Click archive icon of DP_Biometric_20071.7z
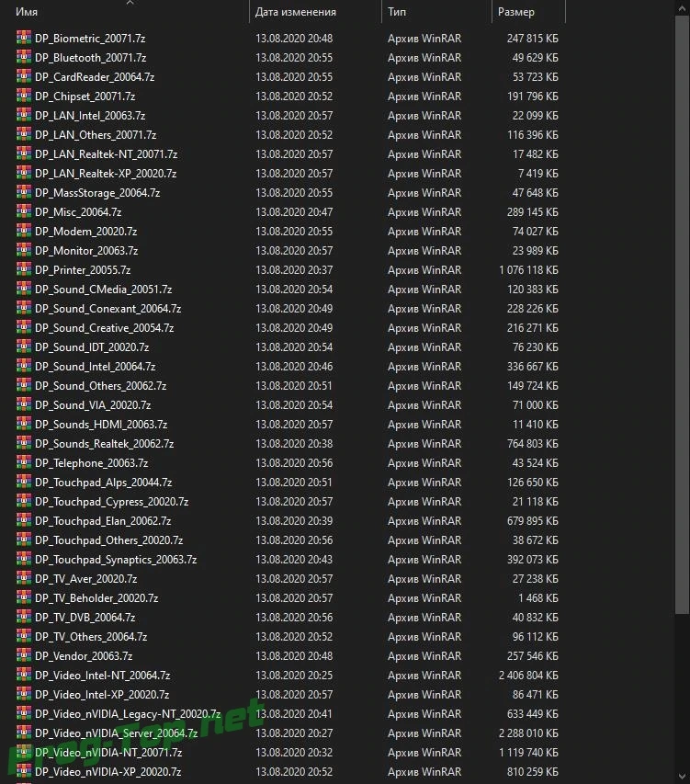The width and height of the screenshot is (690, 784). click(24, 38)
